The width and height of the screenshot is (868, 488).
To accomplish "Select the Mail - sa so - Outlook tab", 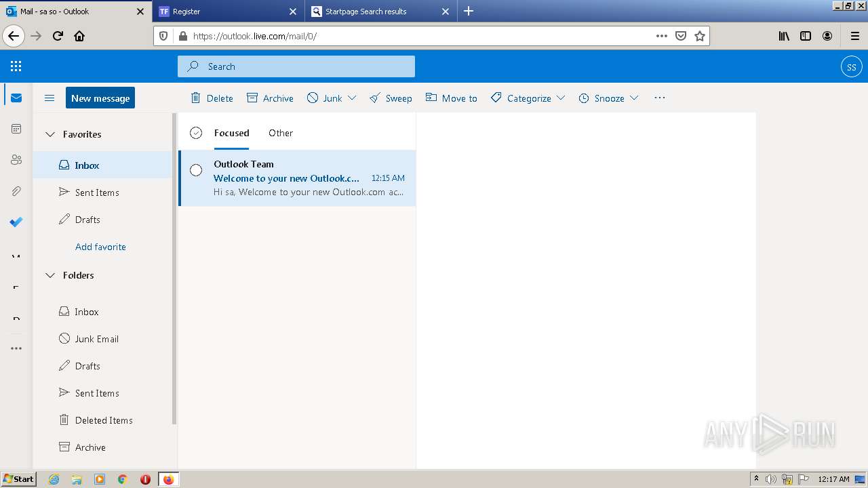I will (x=75, y=12).
